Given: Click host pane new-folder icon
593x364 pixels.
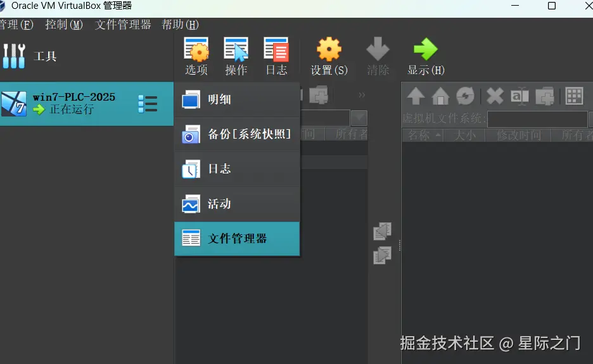Looking at the screenshot, I should point(319,95).
